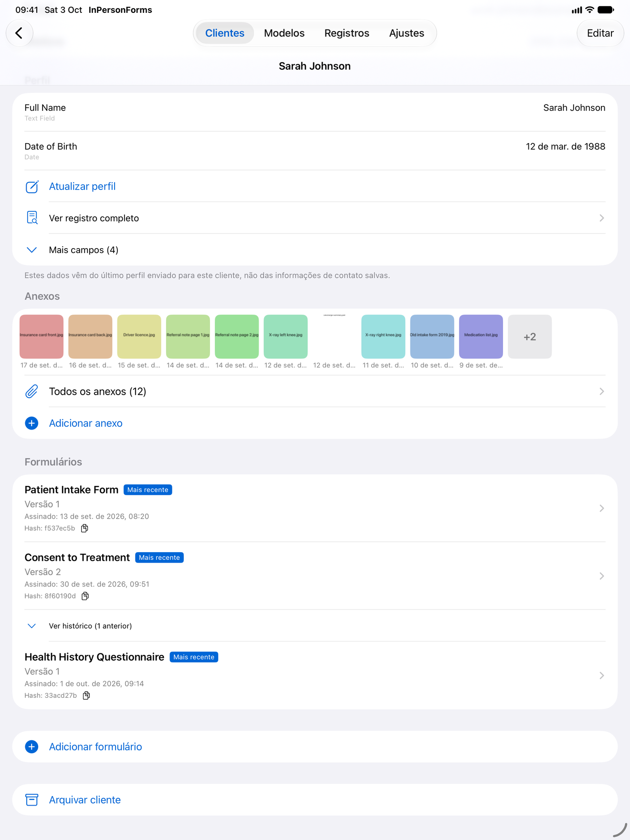This screenshot has height=840, width=630.
Task: Tap the back arrow icon
Action: pos(19,33)
